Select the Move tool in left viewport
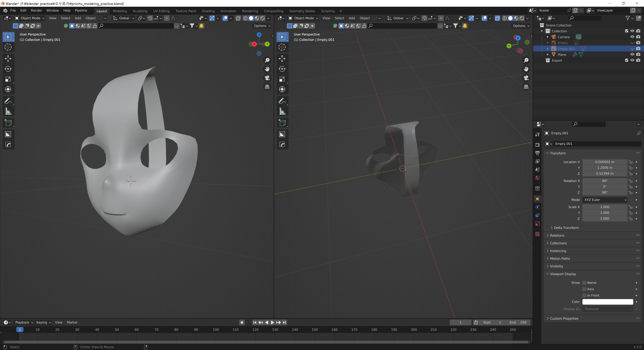Image resolution: width=644 pixels, height=350 pixels. click(8, 58)
